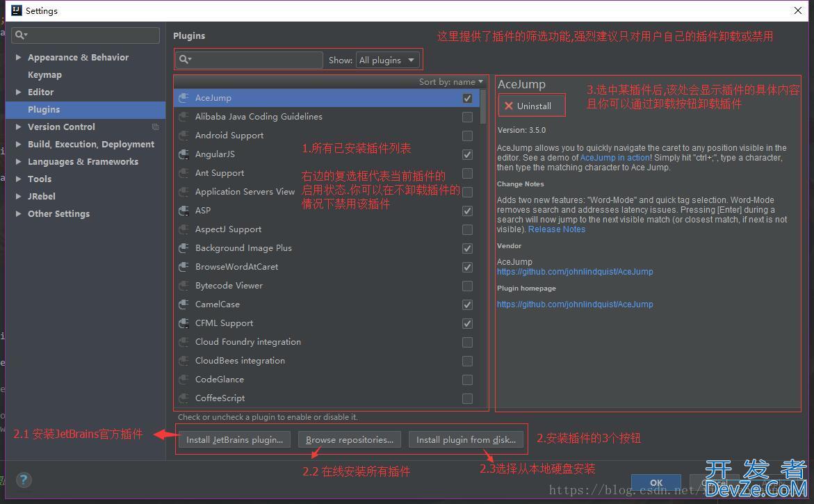Click the Cloud Foundry integration plugin icon
This screenshot has width=814, height=504.
[184, 341]
